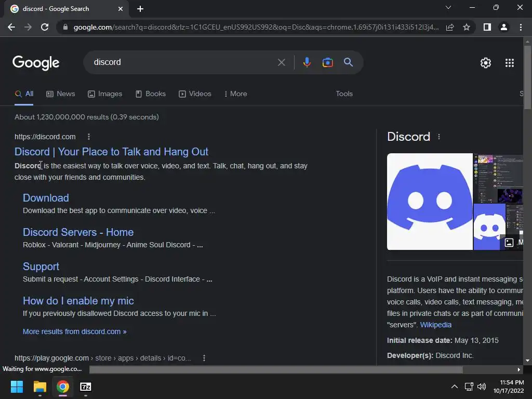Viewport: 532px width, 399px height.
Task: Go to the Google logo homepage
Action: [36, 63]
